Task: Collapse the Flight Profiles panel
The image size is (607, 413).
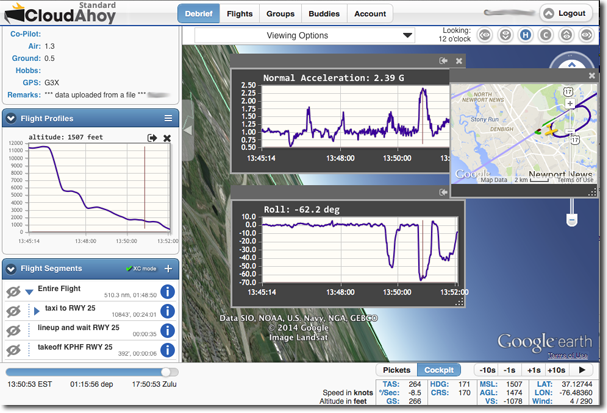Action: pyautogui.click(x=11, y=118)
